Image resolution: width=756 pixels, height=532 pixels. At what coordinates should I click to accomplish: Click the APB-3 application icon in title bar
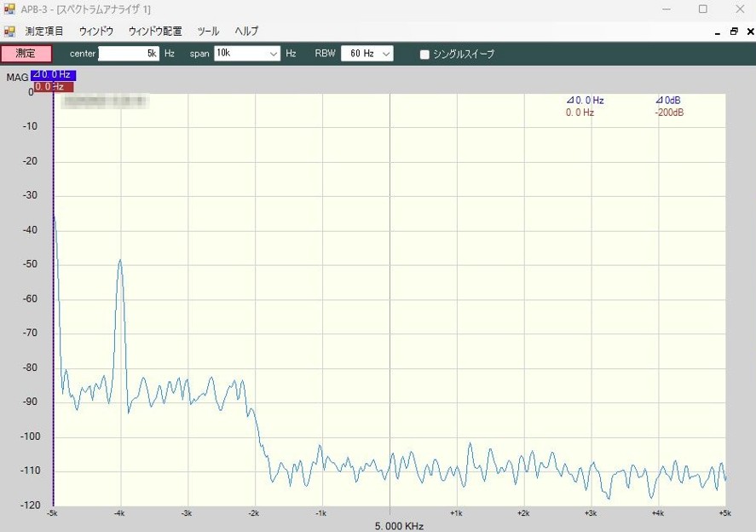point(9,9)
